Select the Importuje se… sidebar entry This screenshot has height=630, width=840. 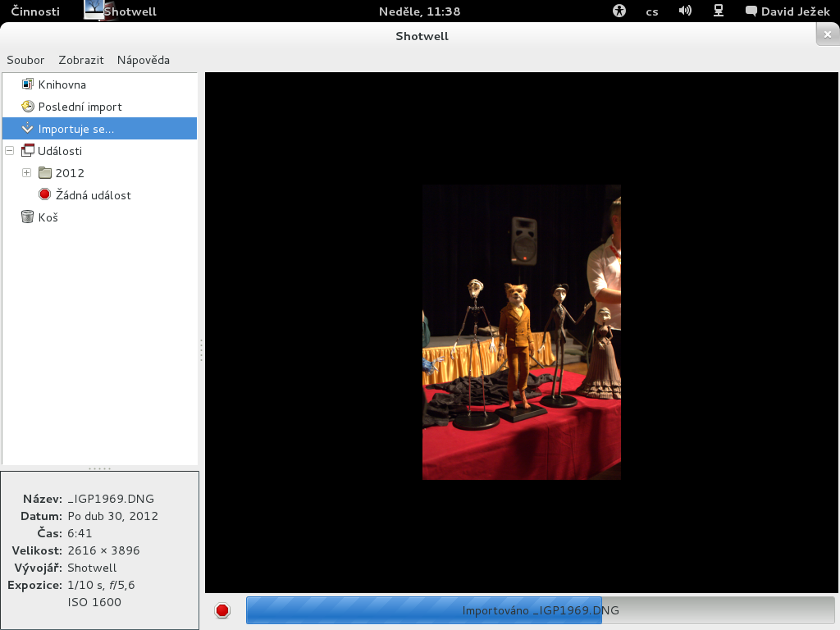point(99,129)
